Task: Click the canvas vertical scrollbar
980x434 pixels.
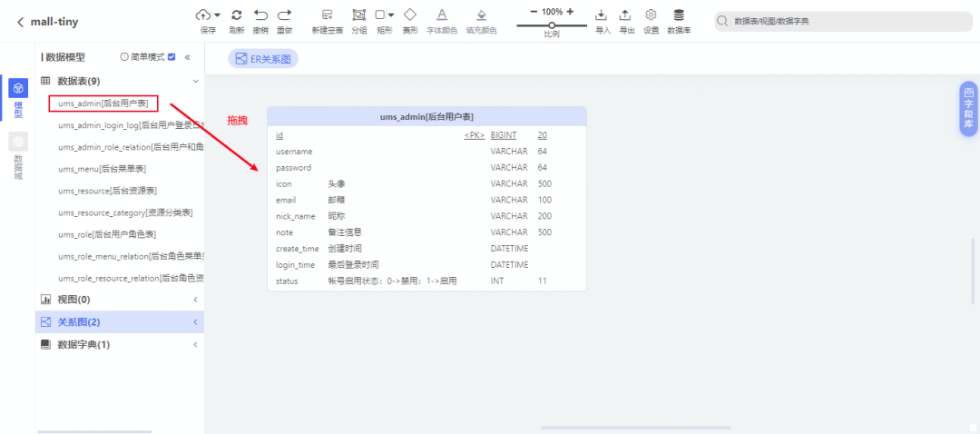Action: (x=973, y=272)
